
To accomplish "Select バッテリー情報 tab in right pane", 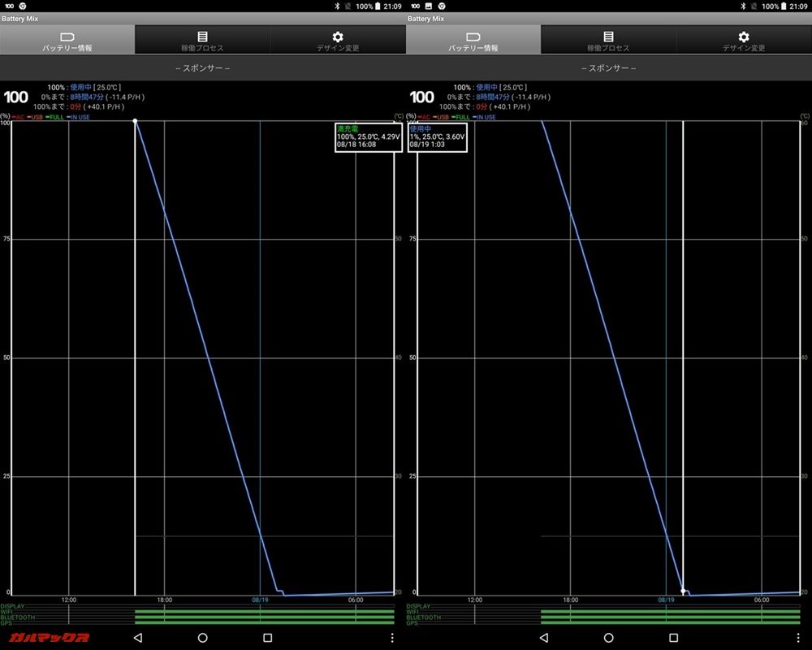I will click(x=473, y=40).
